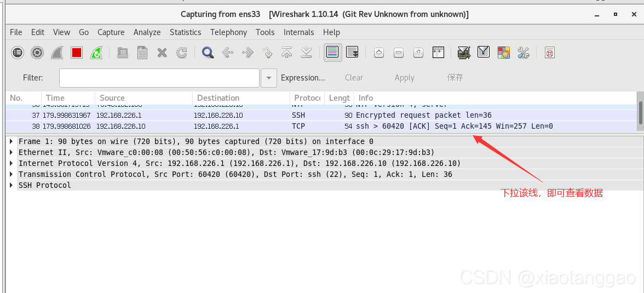The height and width of the screenshot is (293, 644).
Task: Click the Clear filter button
Action: 354,78
